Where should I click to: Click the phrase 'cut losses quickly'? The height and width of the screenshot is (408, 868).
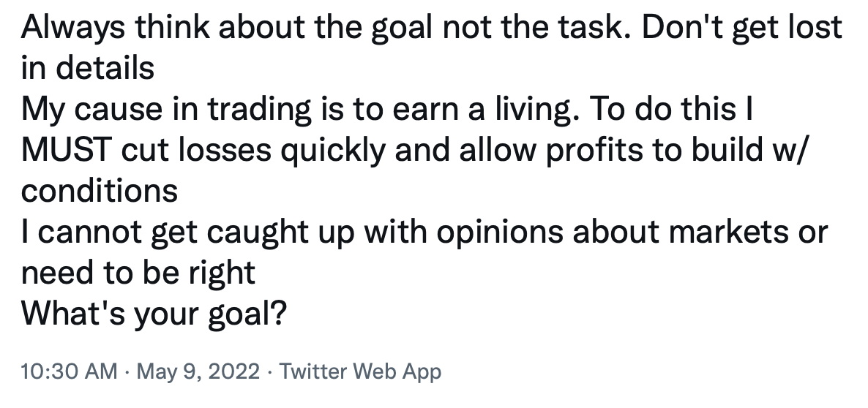tap(253, 150)
